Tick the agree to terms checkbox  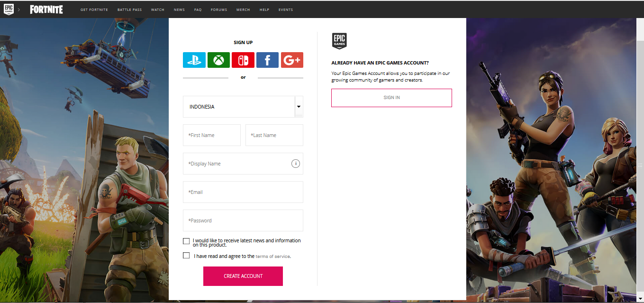click(186, 256)
